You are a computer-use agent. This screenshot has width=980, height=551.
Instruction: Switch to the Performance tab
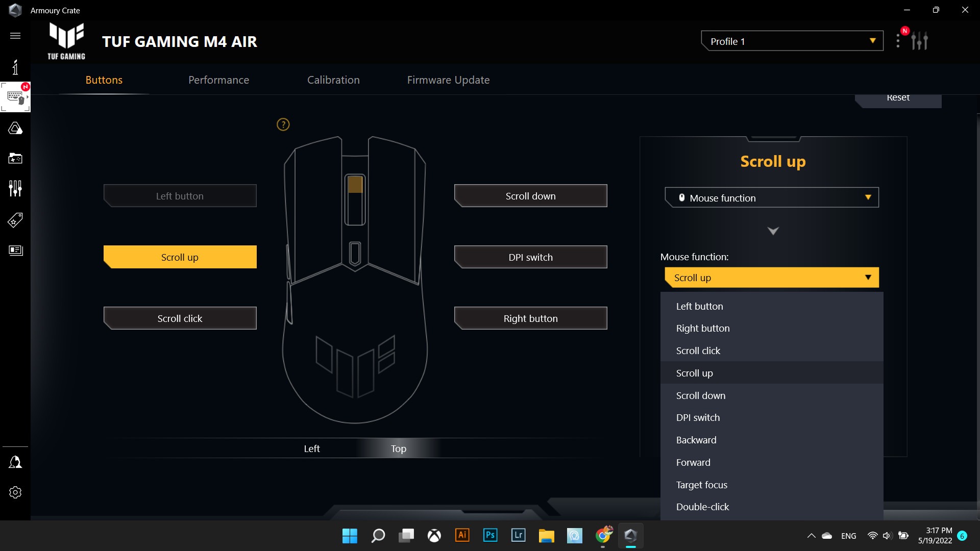pos(218,80)
